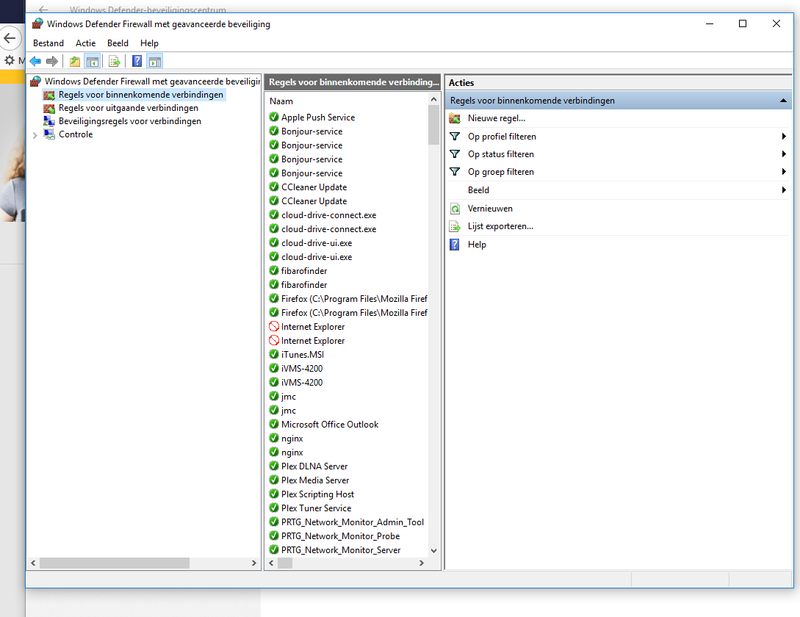Open the Op status filteren submenu arrow

tap(783, 154)
